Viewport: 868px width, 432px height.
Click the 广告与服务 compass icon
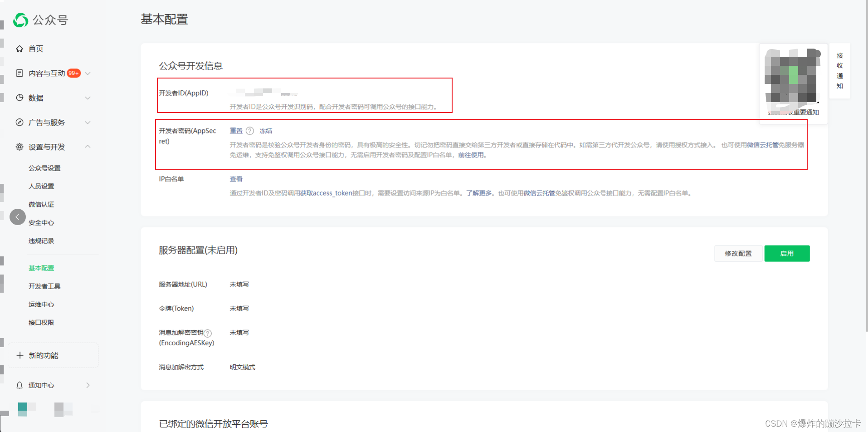tap(20, 122)
